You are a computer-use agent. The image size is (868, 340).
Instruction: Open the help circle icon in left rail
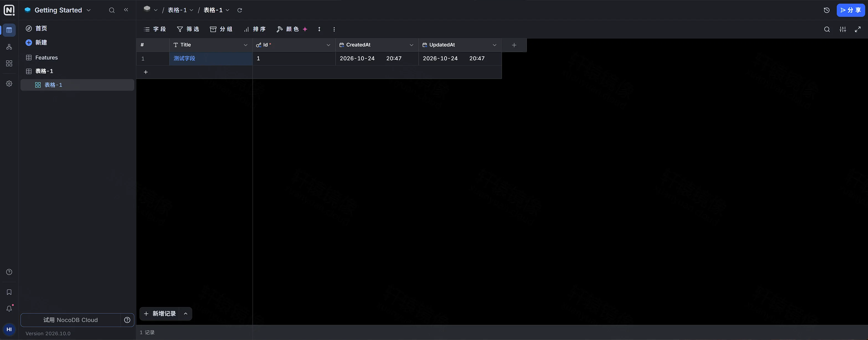coord(9,272)
